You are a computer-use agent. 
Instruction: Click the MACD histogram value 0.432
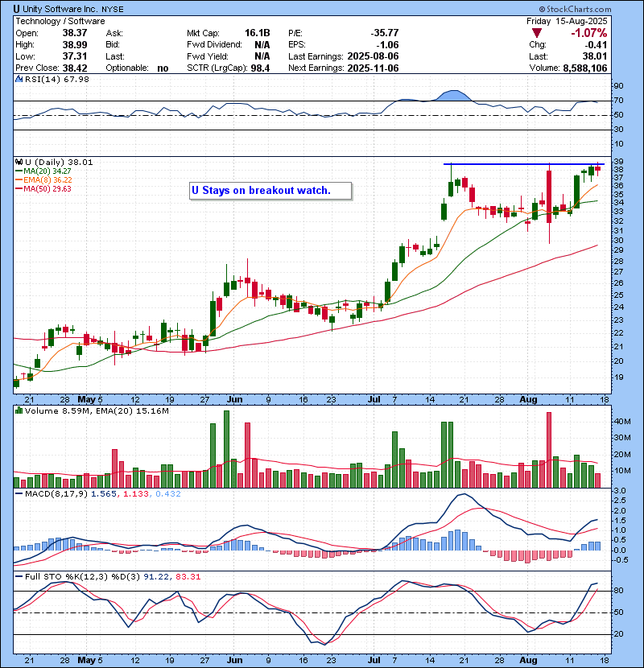pos(168,494)
